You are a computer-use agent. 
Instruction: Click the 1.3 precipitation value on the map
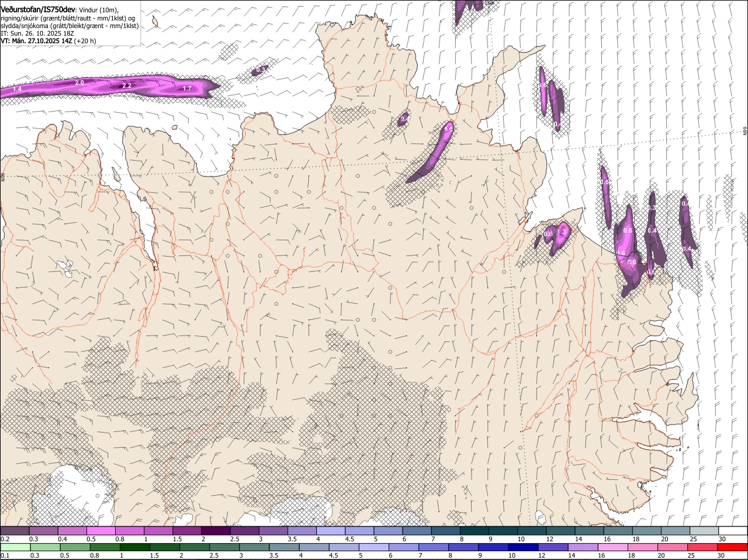[x=562, y=232]
